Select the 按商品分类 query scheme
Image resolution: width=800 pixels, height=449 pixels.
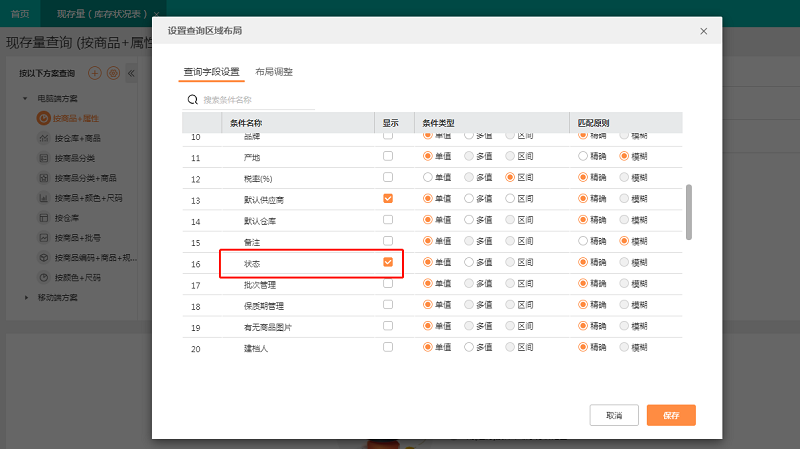[74, 158]
